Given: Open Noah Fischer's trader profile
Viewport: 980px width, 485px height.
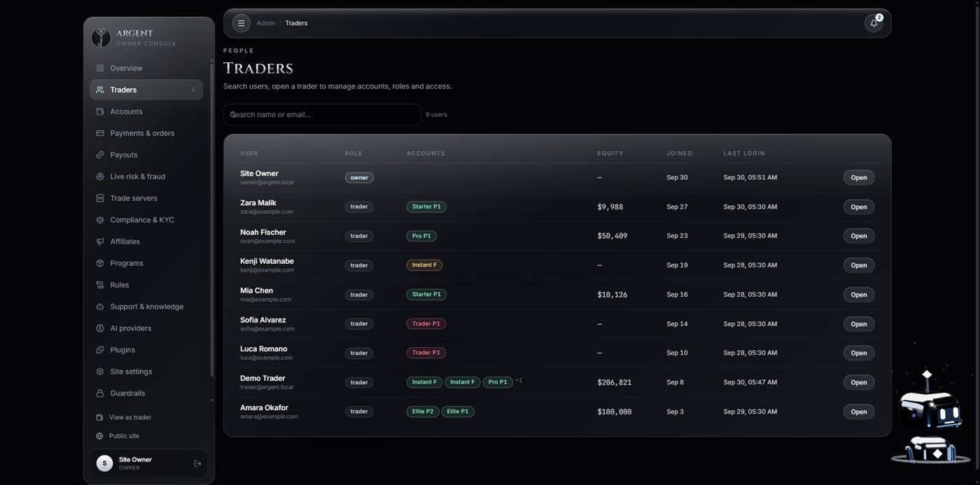Looking at the screenshot, I should click(859, 236).
